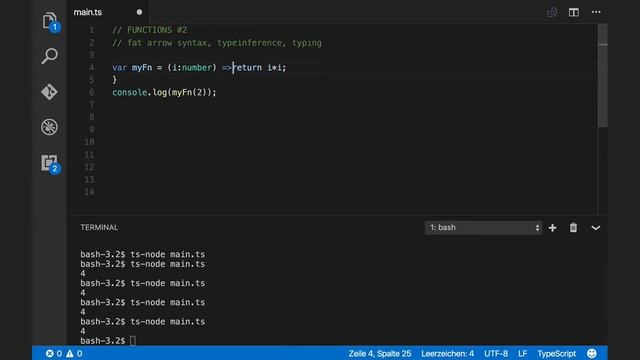The height and width of the screenshot is (360, 640).
Task: Click the feedback smiley icon
Action: click(x=591, y=353)
